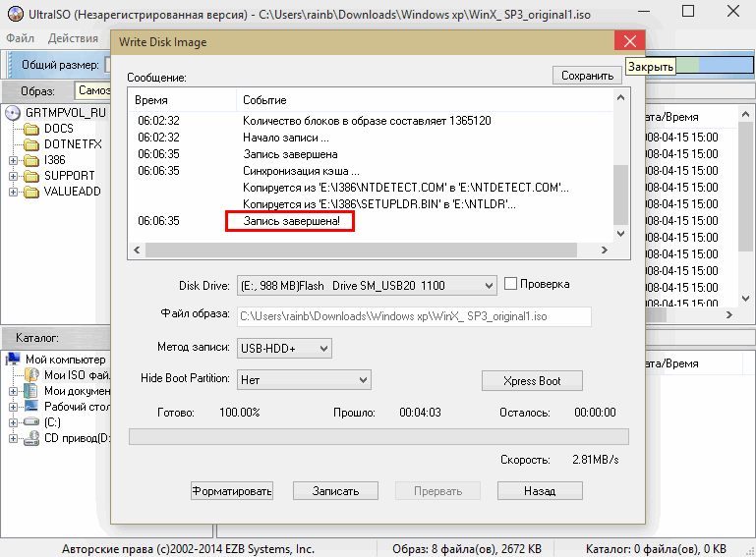The width and height of the screenshot is (756, 557).
Task: Click the CD drive D: icon
Action: pyautogui.click(x=31, y=438)
